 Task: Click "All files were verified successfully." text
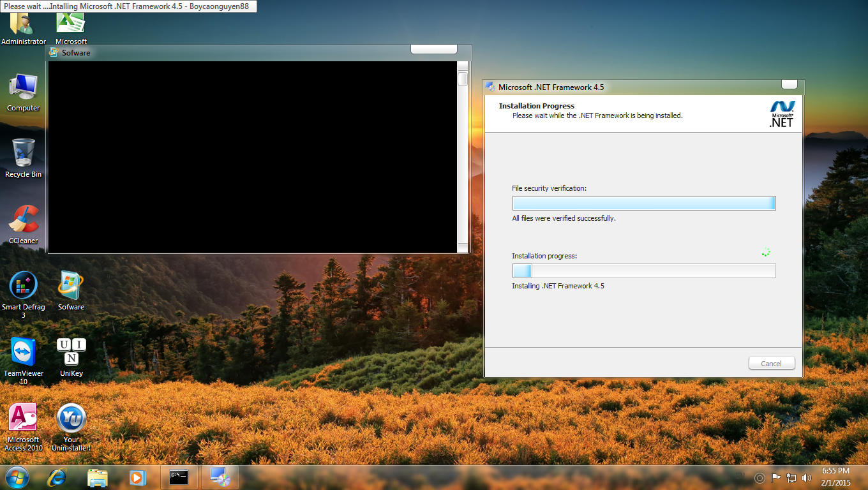pos(564,218)
